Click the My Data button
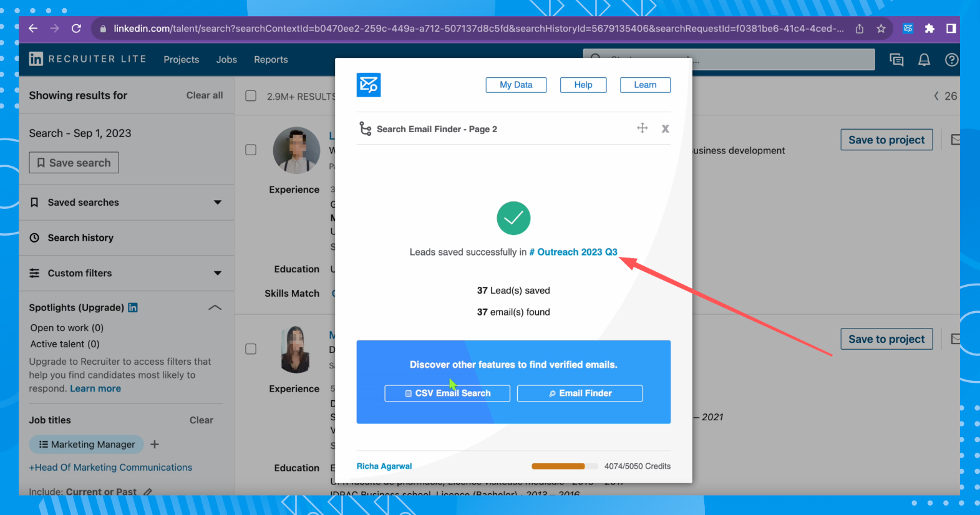The image size is (980, 515). [x=516, y=85]
